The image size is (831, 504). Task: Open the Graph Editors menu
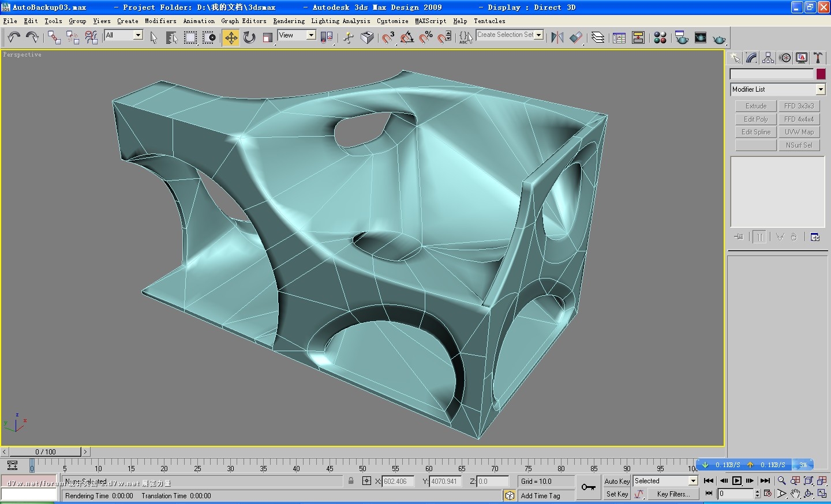244,21
